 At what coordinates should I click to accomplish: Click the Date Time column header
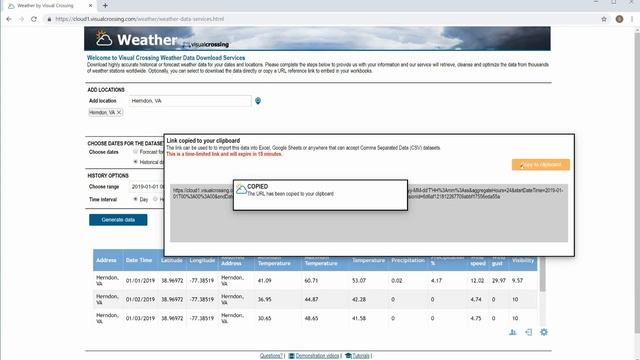(x=139, y=260)
